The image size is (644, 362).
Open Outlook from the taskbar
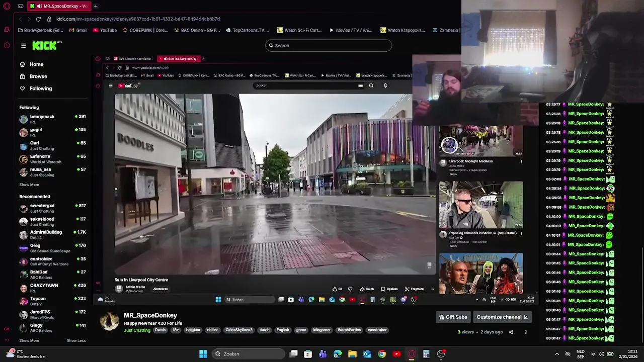tap(367, 354)
